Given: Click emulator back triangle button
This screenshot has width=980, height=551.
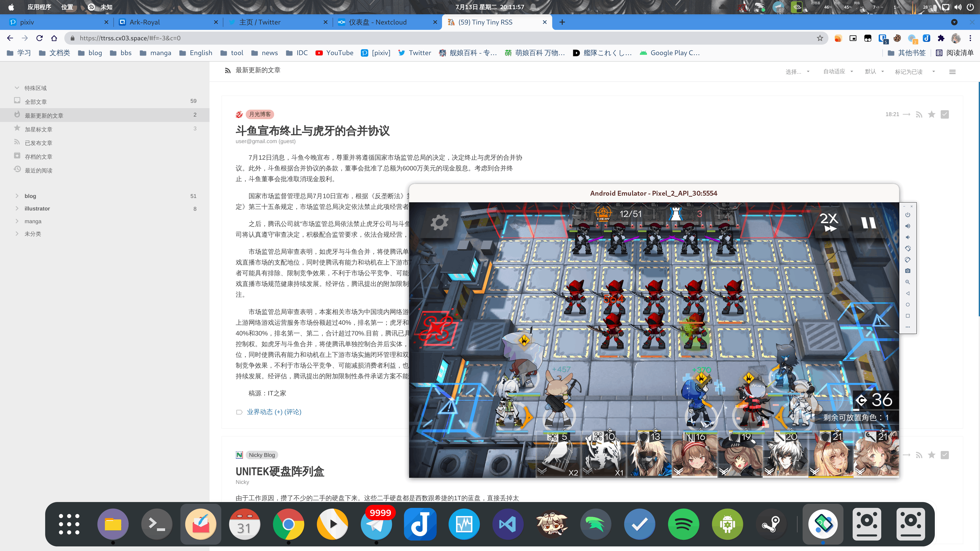Looking at the screenshot, I should [908, 294].
